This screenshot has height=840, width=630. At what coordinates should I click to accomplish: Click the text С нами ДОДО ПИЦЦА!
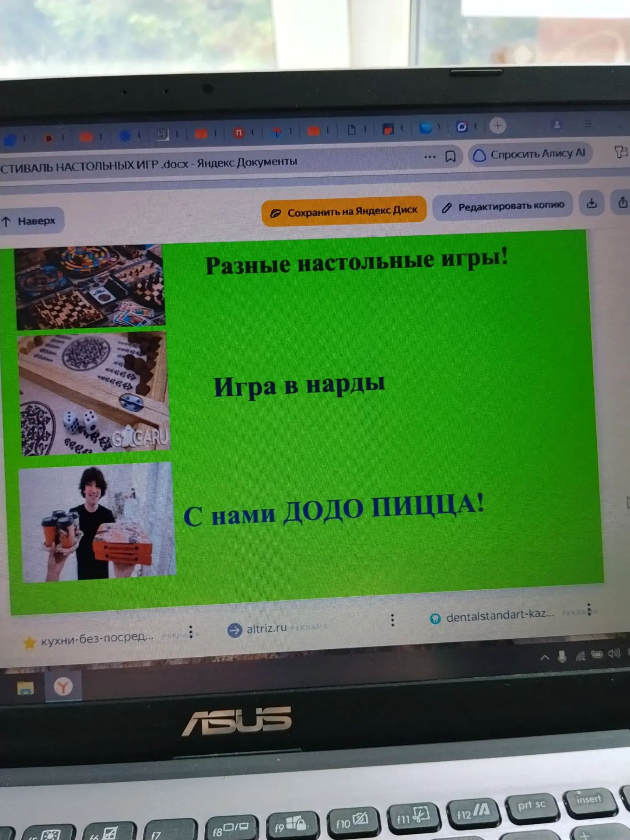click(334, 510)
